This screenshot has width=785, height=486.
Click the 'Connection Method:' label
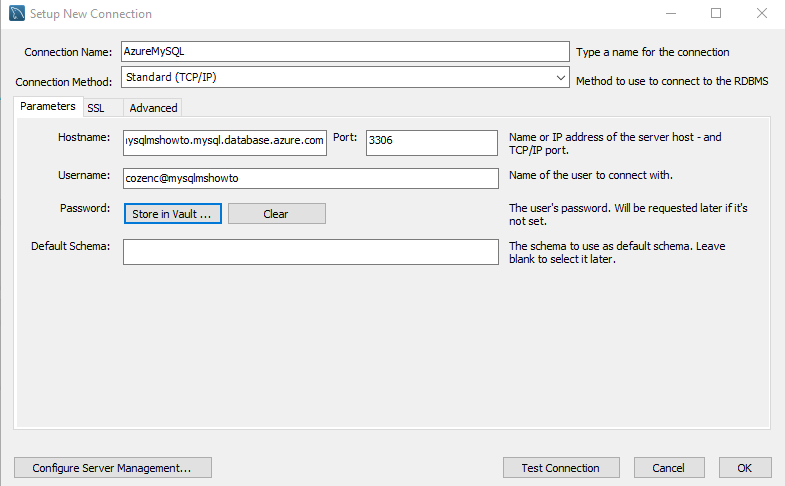[x=64, y=82]
